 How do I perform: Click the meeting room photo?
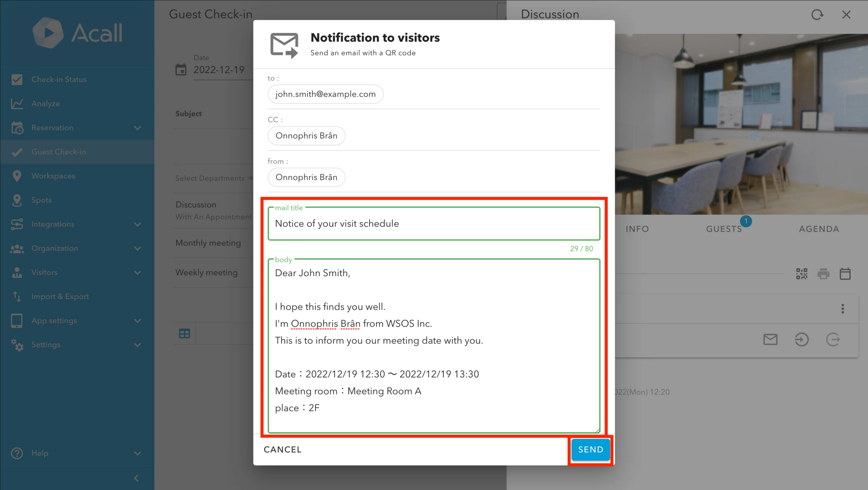741,124
